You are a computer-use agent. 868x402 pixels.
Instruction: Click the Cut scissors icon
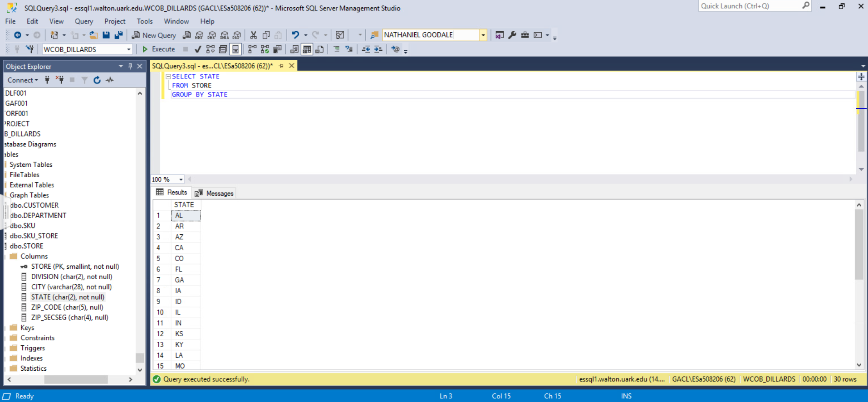[254, 35]
